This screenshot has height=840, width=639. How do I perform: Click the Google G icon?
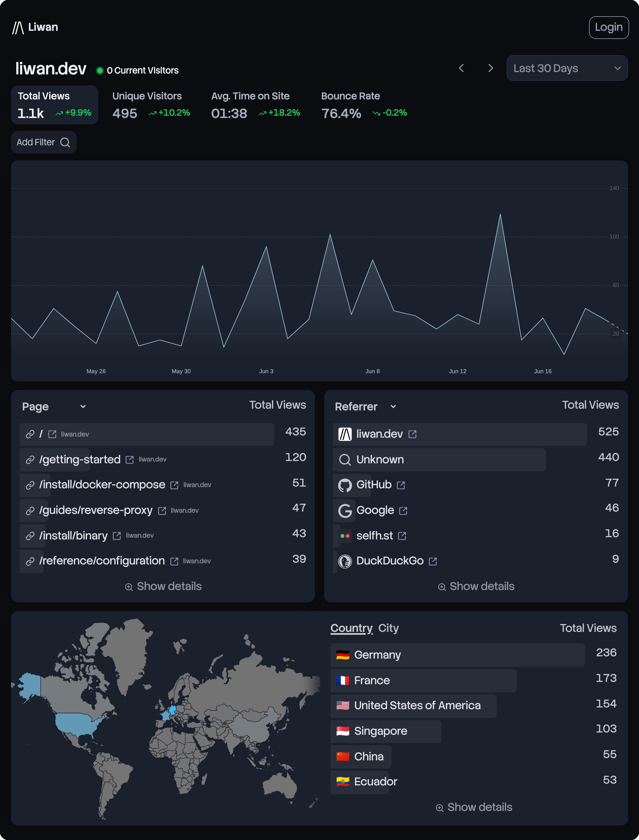click(345, 511)
